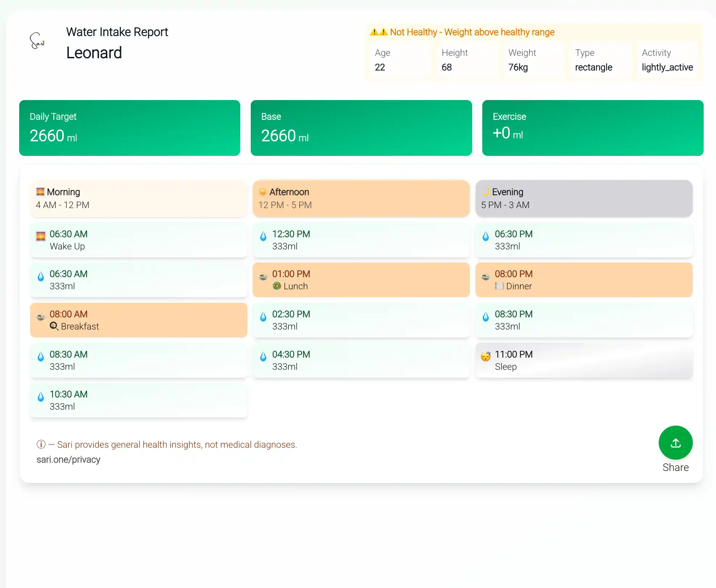Open the sari.one/privacy link
716x588 pixels.
[68, 460]
